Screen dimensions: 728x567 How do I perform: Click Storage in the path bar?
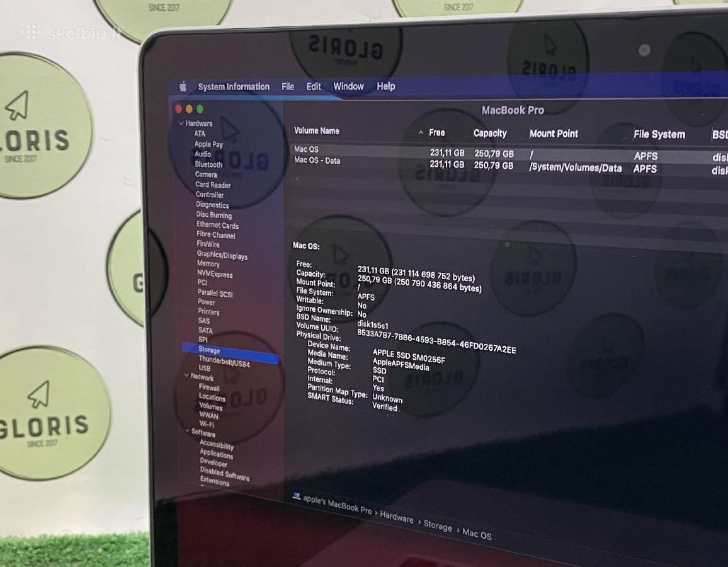(x=438, y=525)
